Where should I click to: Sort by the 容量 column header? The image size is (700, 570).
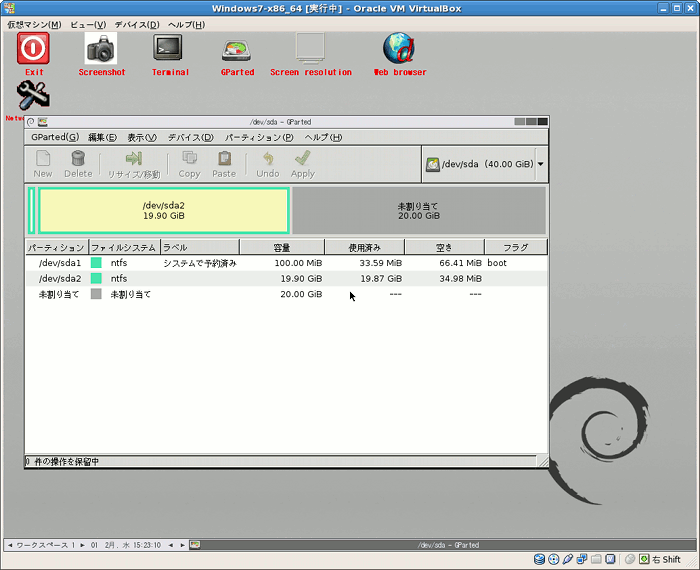tap(281, 247)
